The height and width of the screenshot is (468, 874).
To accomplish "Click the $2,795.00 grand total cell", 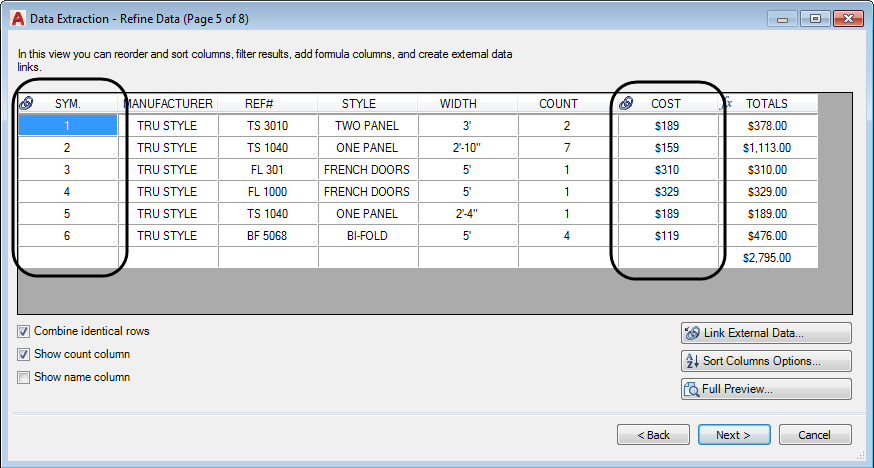I will click(768, 258).
